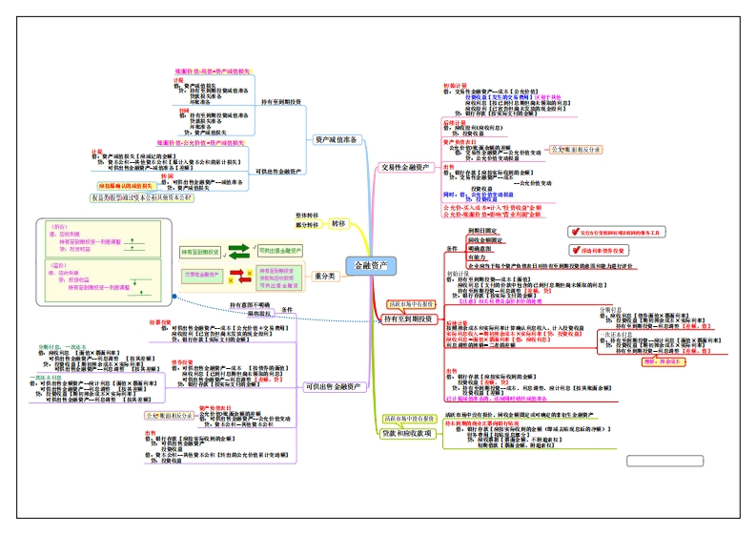Click the 持有至到期投资 subtopic under 资产减值准备

(x=281, y=102)
